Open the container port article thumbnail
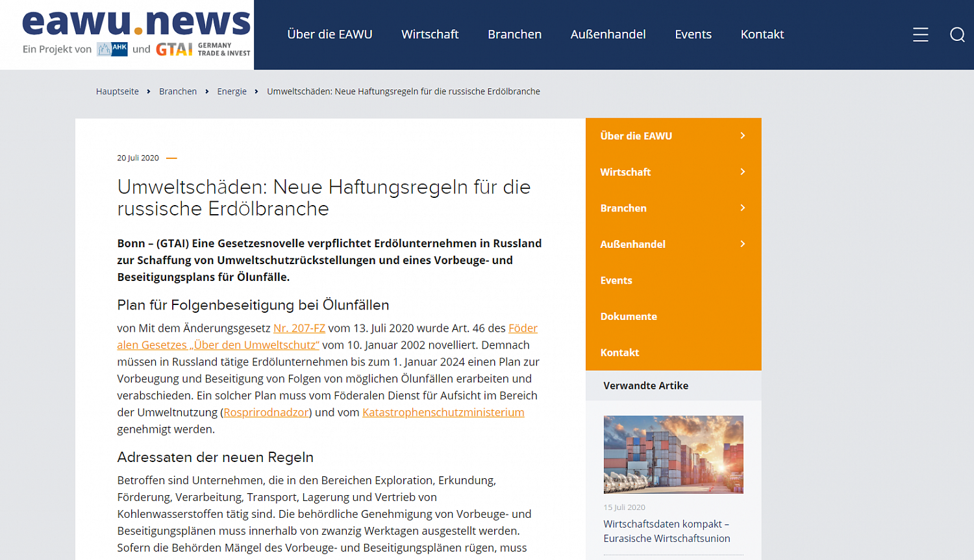 coord(673,454)
